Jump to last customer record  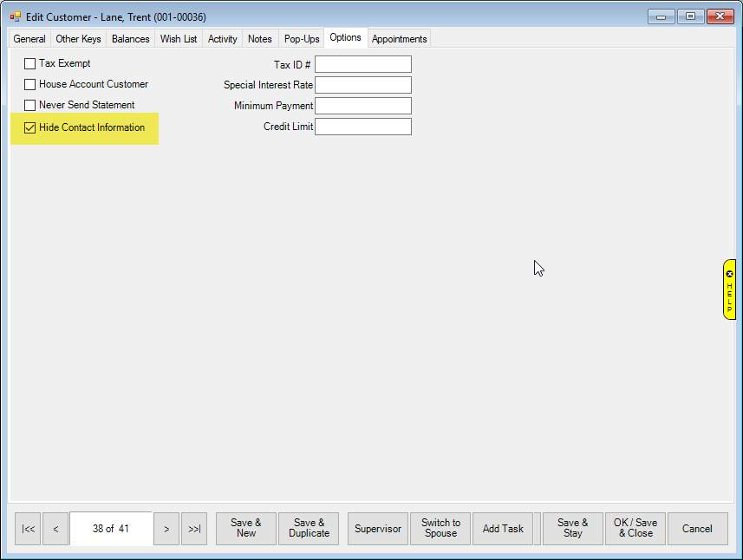click(x=194, y=529)
